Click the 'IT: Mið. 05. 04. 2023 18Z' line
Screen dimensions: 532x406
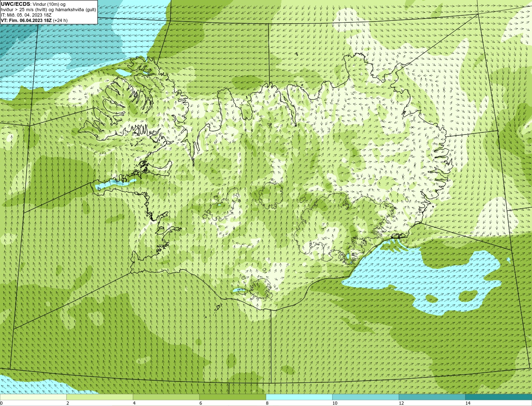(x=26, y=15)
